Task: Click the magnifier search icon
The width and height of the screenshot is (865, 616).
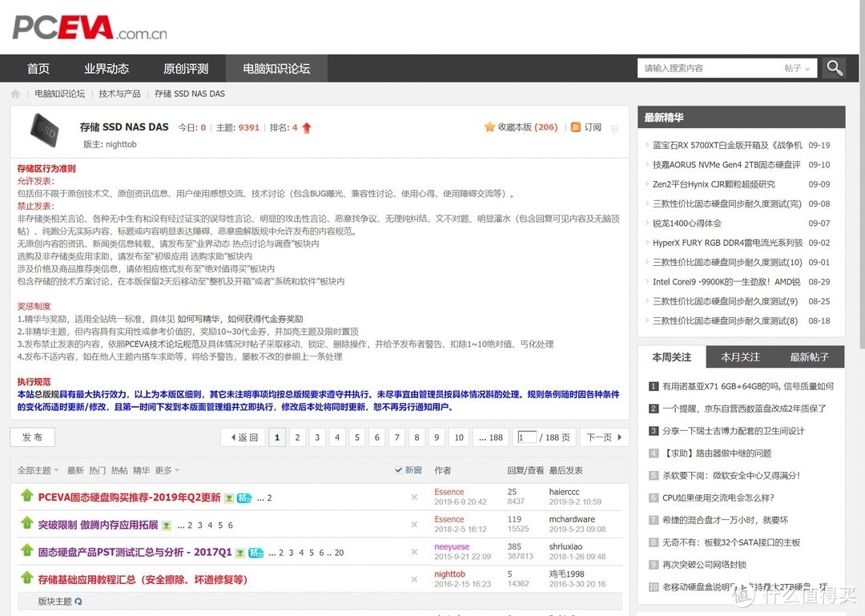Action: (x=834, y=68)
